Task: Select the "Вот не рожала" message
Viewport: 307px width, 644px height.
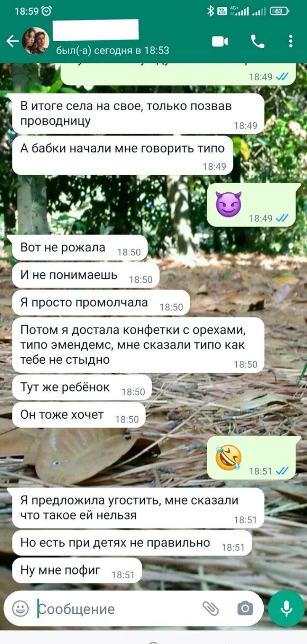Action: (80, 248)
